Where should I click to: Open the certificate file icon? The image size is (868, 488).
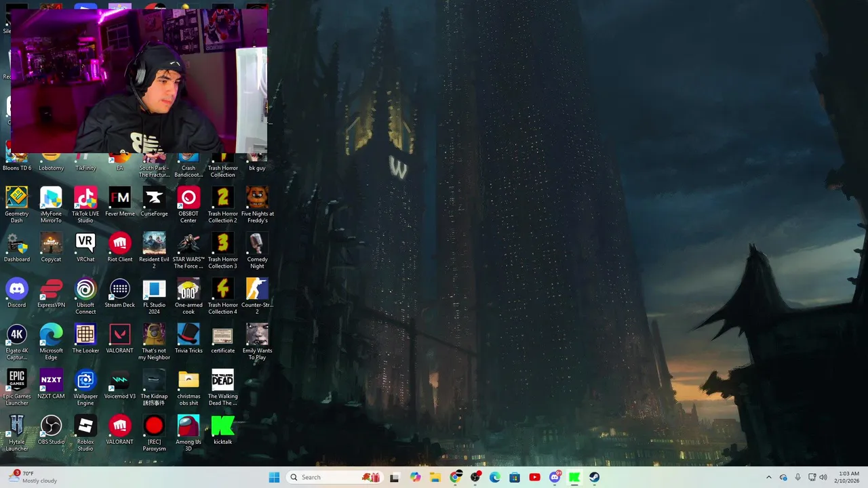222,338
